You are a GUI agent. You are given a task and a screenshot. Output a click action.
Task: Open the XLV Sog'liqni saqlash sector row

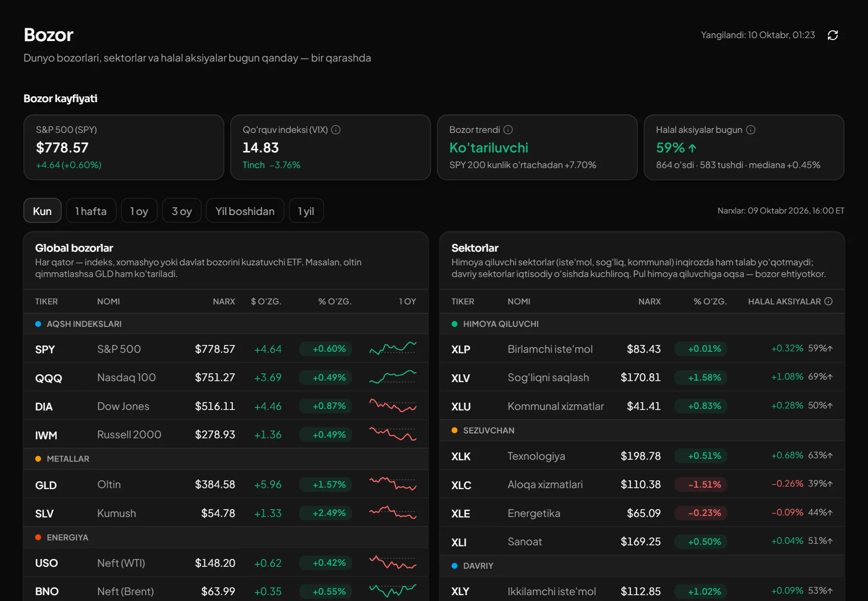(642, 378)
